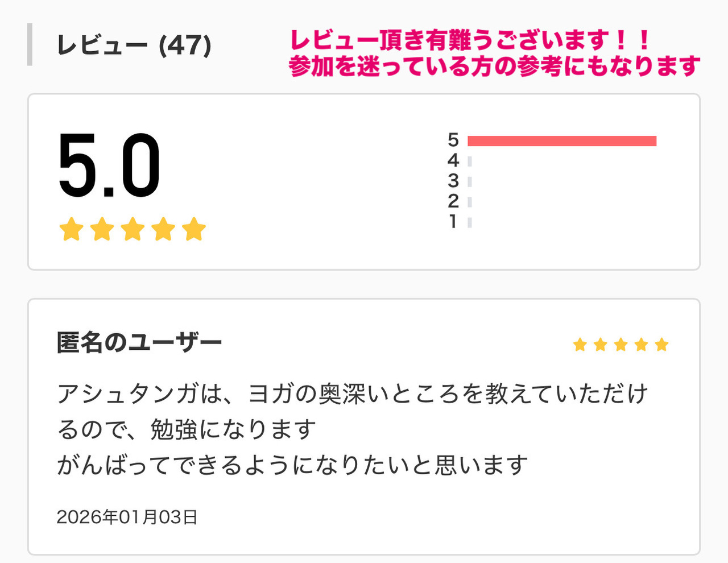Choose the number 3 rating row label
The image size is (728, 563).
click(x=453, y=181)
